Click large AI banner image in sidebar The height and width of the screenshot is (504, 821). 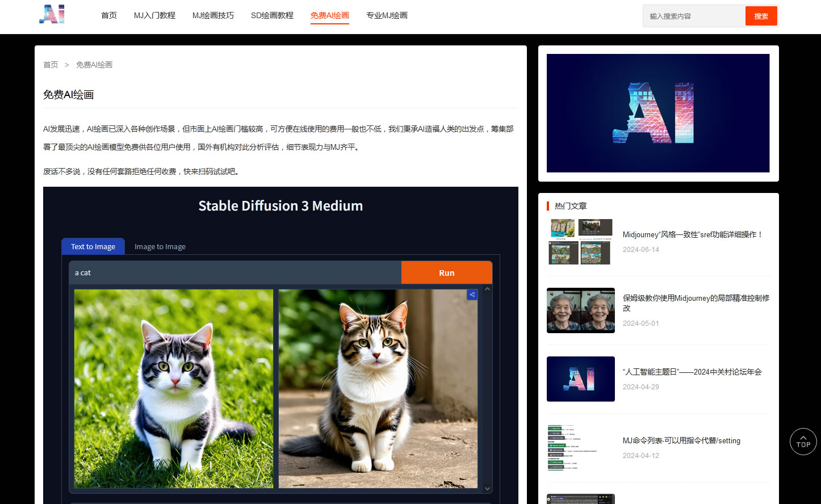pyautogui.click(x=658, y=113)
